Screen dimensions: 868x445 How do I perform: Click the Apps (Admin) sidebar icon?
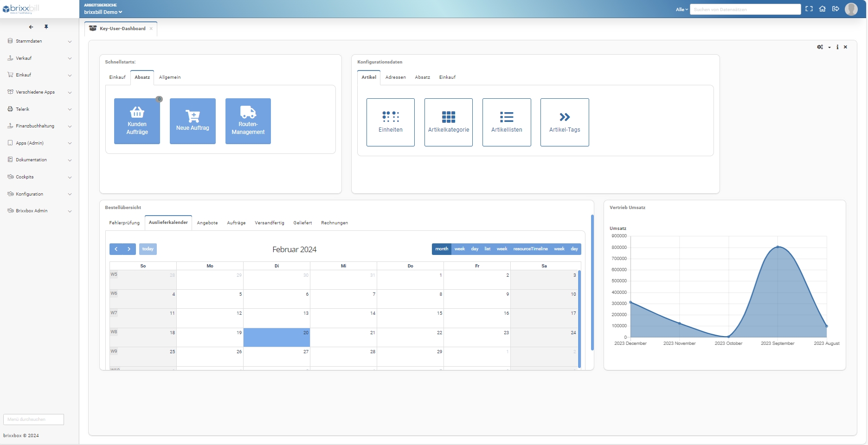click(10, 143)
